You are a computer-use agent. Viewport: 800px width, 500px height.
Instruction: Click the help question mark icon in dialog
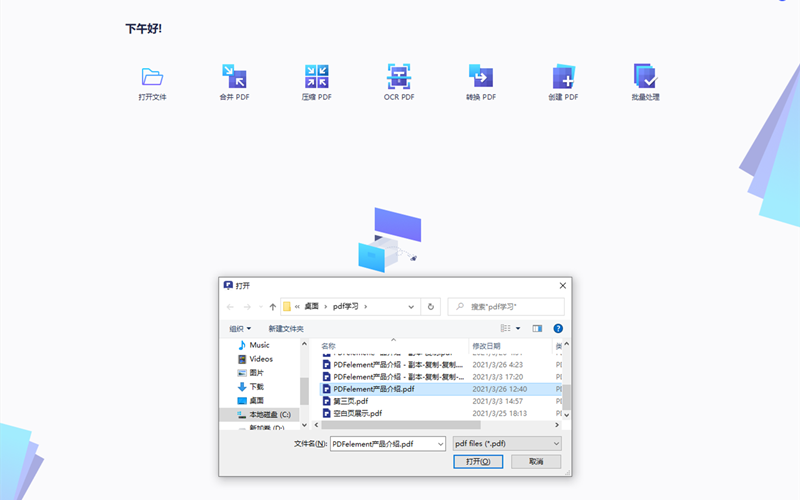click(x=558, y=328)
